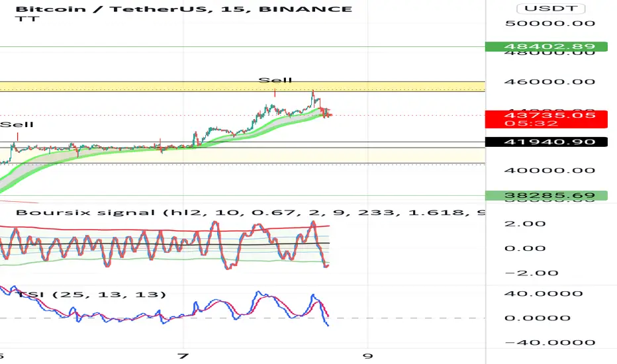Click the 40000.00 price axis label
Image resolution: width=617 pixels, height=364 pixels.
pos(549,170)
